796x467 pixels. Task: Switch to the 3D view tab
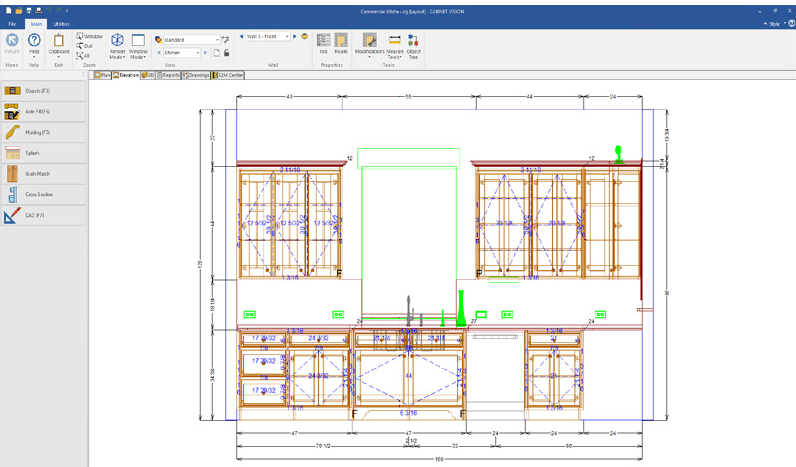point(148,75)
